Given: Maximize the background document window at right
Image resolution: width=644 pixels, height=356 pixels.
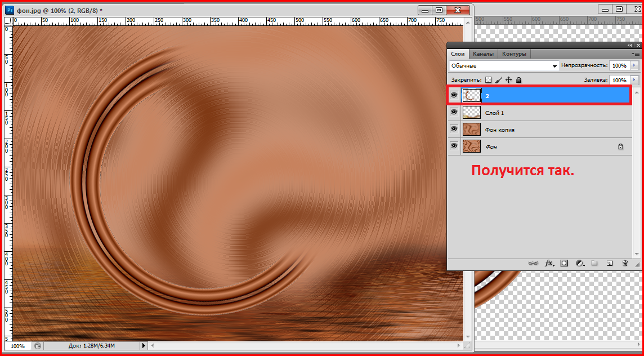Looking at the screenshot, I should pyautogui.click(x=619, y=8).
